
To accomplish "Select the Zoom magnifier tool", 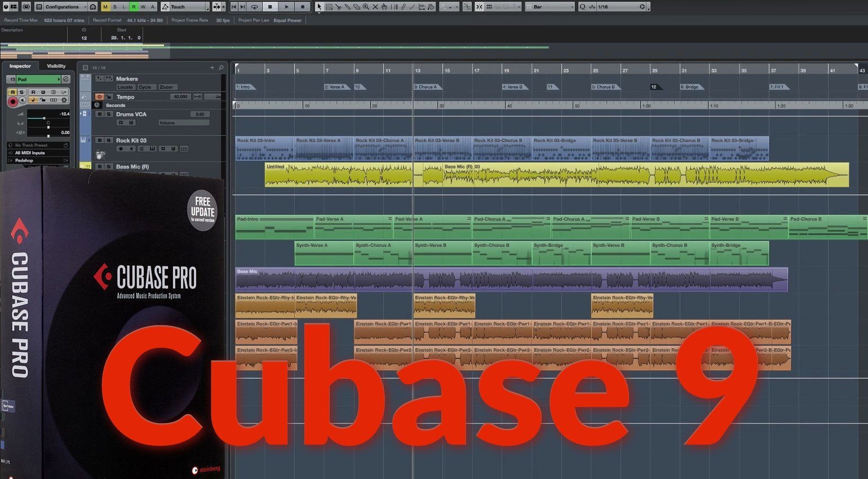I will click(366, 7).
